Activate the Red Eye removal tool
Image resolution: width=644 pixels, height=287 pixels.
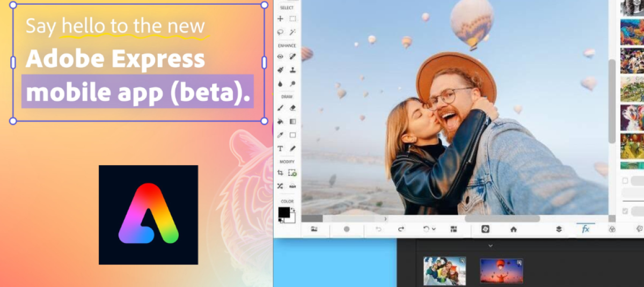coord(280,56)
